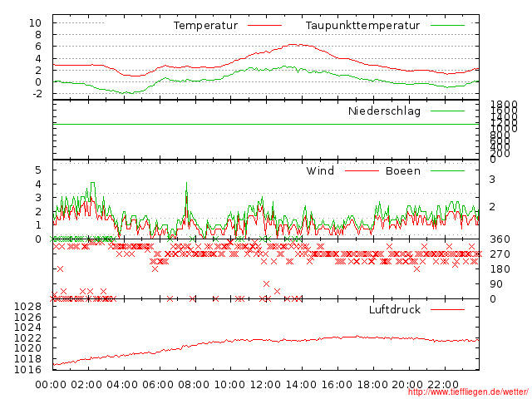Click the red Luftdruck legend line sample
Image resolution: width=532 pixels, height=399 pixels.
447,309
